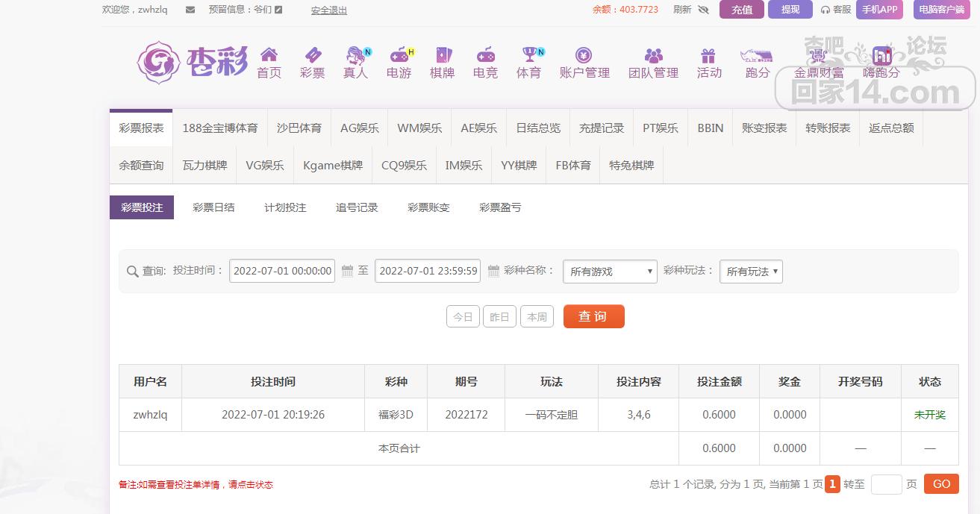Screen dimensions: 980x514
Task: Open the 瓦力棋牌 tab
Action: point(205,165)
